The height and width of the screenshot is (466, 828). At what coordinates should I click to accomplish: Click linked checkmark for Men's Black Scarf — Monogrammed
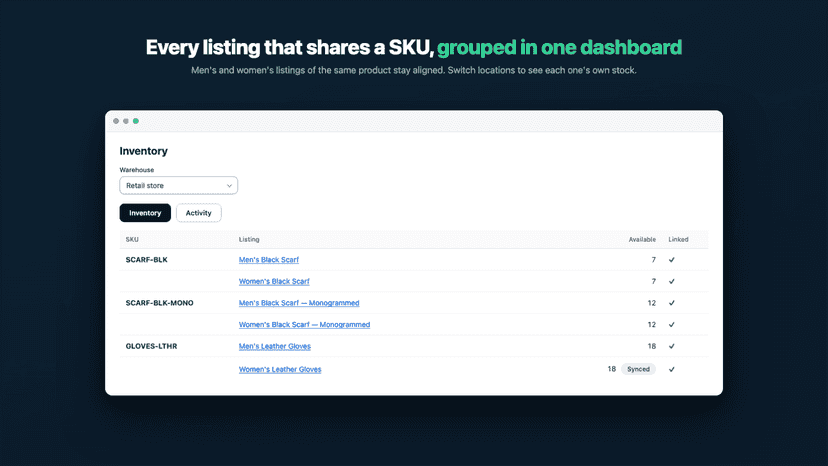(672, 303)
